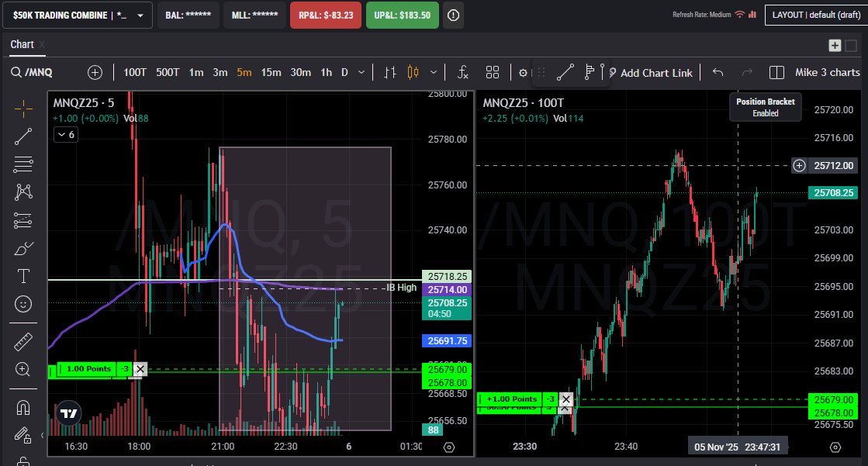The image size is (868, 466).
Task: Select the trend line drawing tool
Action: pos(23,136)
